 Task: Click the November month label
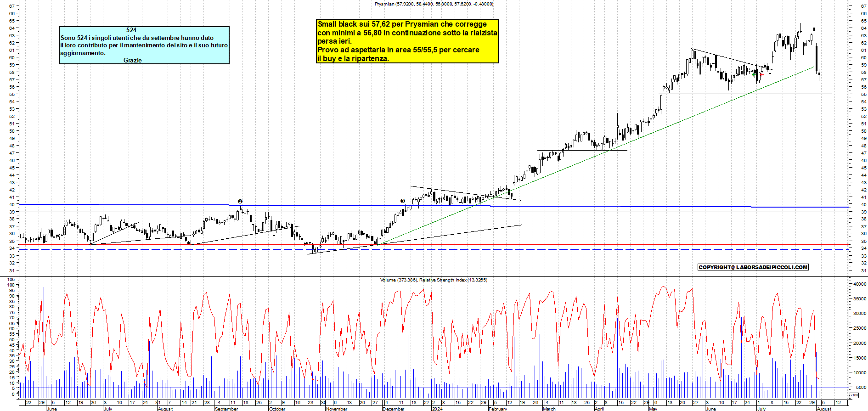[x=337, y=409]
